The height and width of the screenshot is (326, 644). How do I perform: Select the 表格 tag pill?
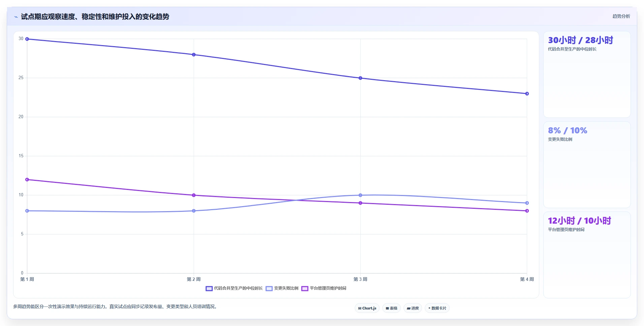pyautogui.click(x=391, y=308)
